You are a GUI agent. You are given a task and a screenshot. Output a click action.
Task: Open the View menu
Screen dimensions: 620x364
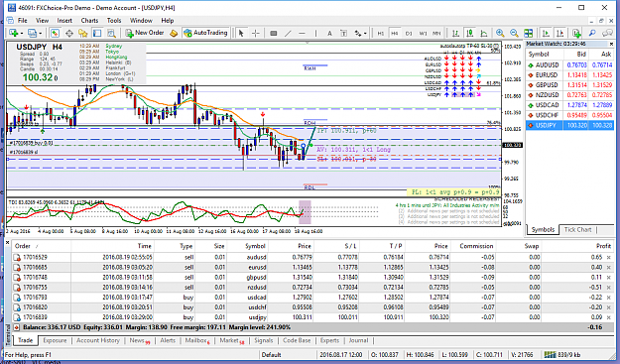click(x=42, y=21)
